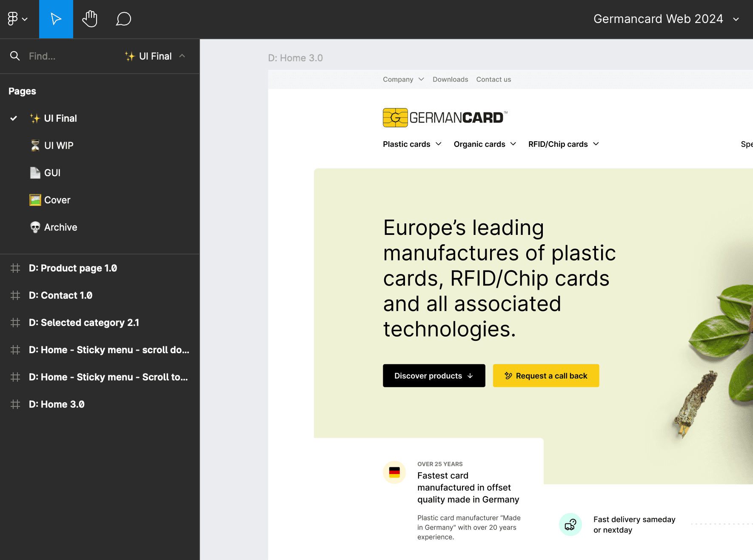753x560 pixels.
Task: Select the Downloads menu item
Action: pos(450,79)
